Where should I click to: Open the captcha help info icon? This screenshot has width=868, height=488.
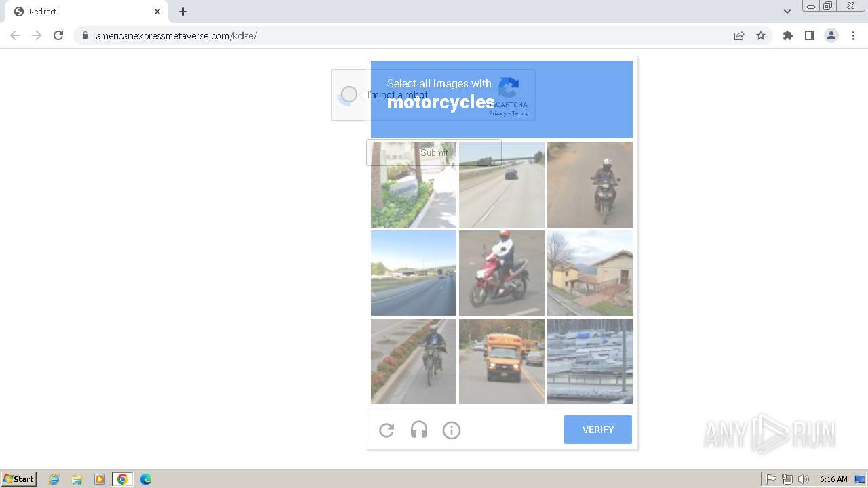[x=452, y=430]
